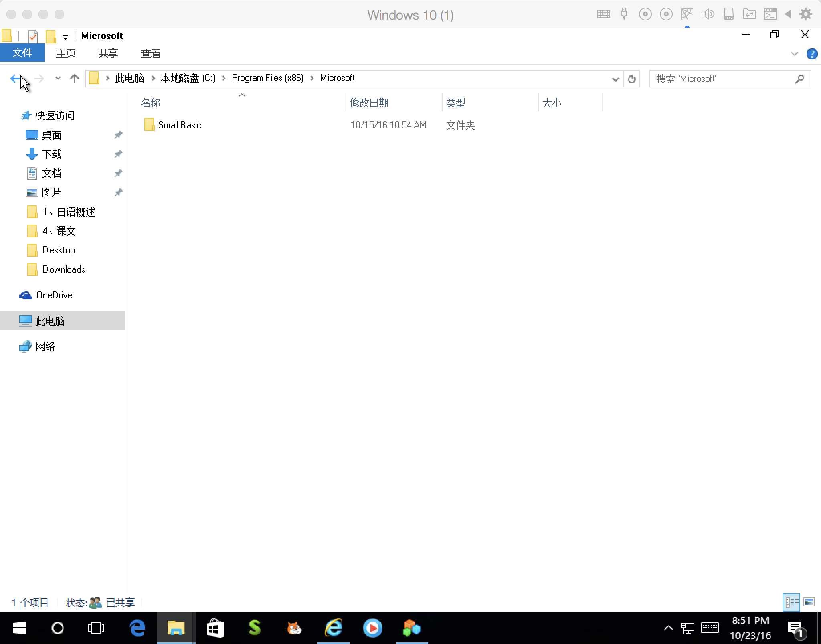Switch to details view layout

tap(791, 602)
